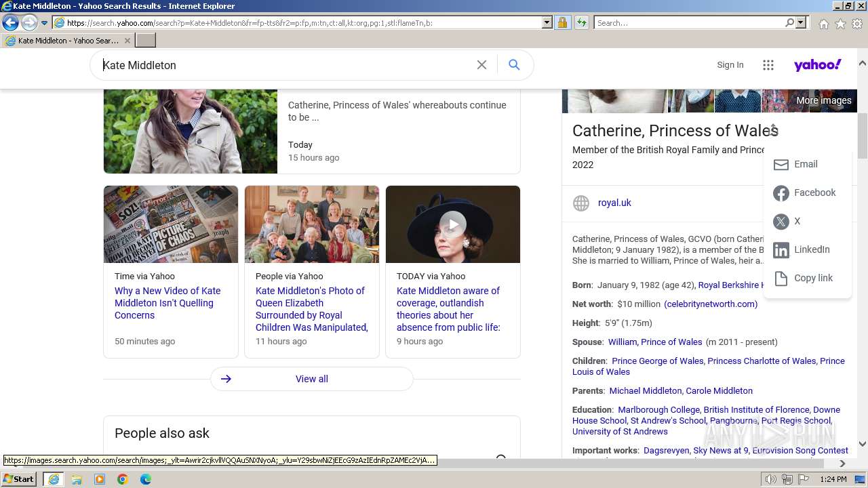
Task: Click the Internet Explorer back arrow
Action: 10,22
